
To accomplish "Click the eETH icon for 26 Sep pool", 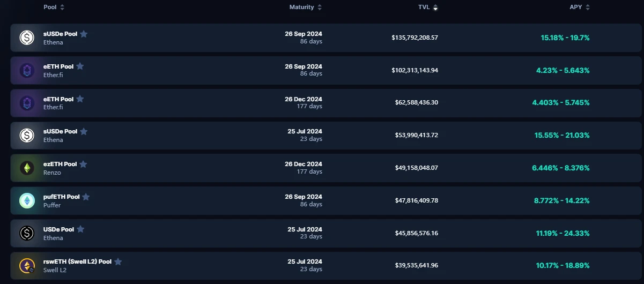I will pyautogui.click(x=27, y=70).
